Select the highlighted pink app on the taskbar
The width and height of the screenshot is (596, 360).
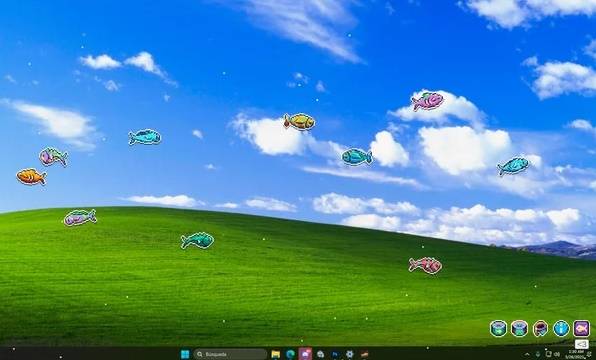point(305,354)
